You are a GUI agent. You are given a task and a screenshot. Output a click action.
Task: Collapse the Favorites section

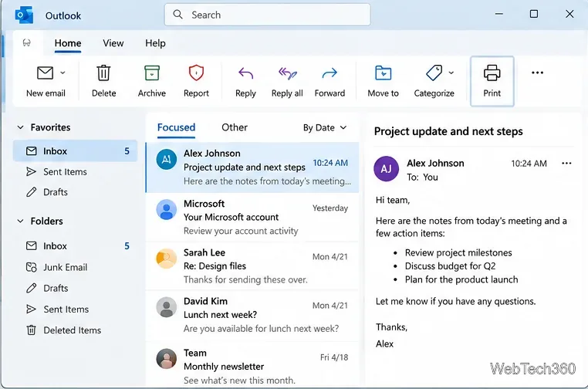tap(21, 127)
